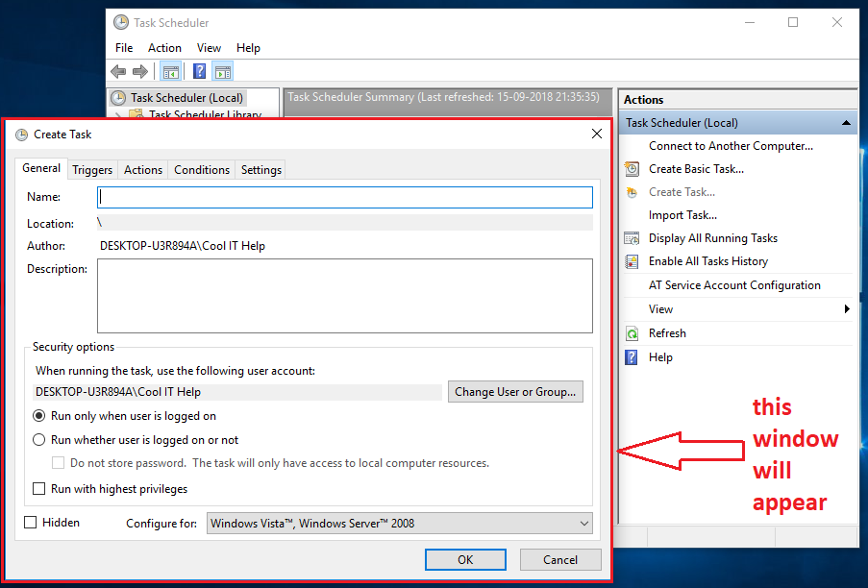Enable Run with highest privileges
Image resolution: width=868 pixels, height=588 pixels.
38,489
